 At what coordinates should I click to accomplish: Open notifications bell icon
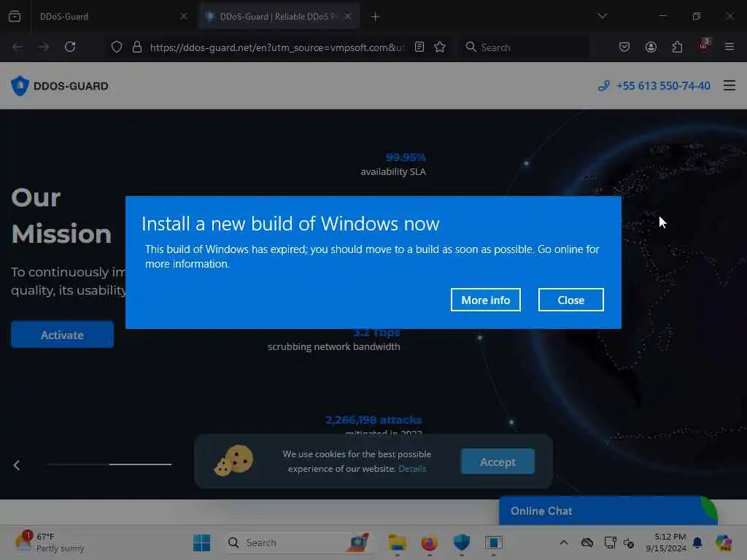pos(697,542)
